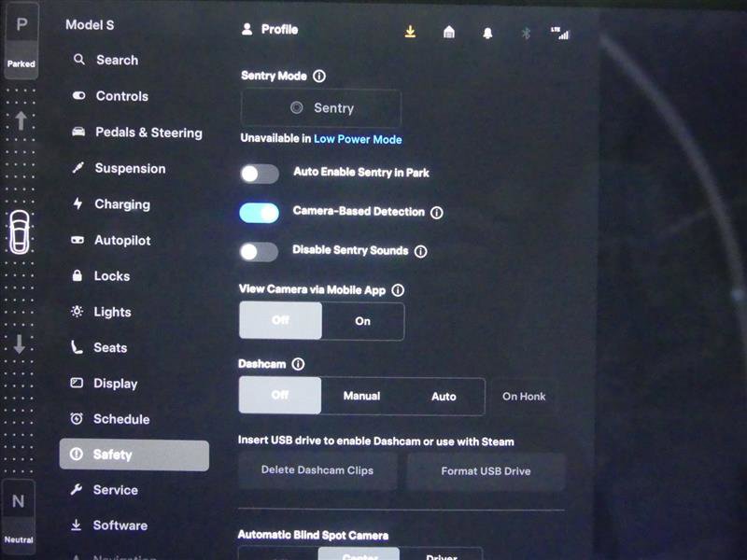This screenshot has width=747, height=560.
Task: Click the Suspension icon in the sidebar
Action: 78,168
